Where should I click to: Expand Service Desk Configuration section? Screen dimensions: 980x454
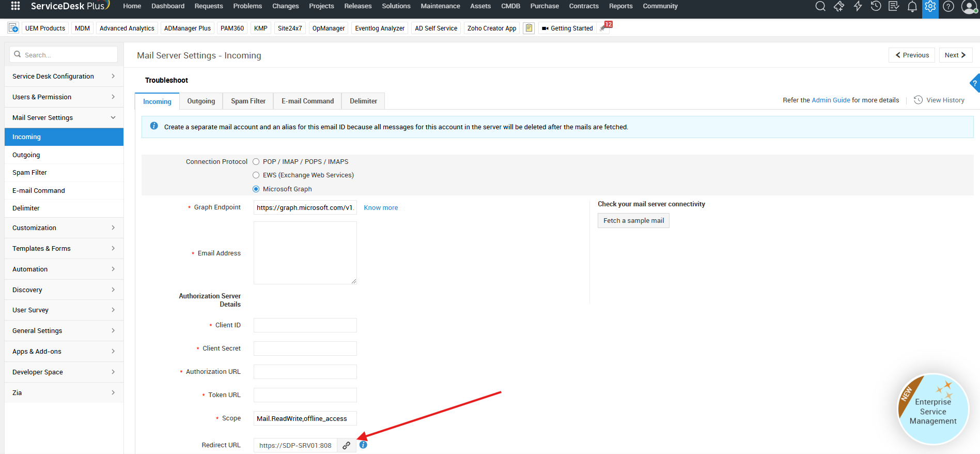pyautogui.click(x=64, y=76)
